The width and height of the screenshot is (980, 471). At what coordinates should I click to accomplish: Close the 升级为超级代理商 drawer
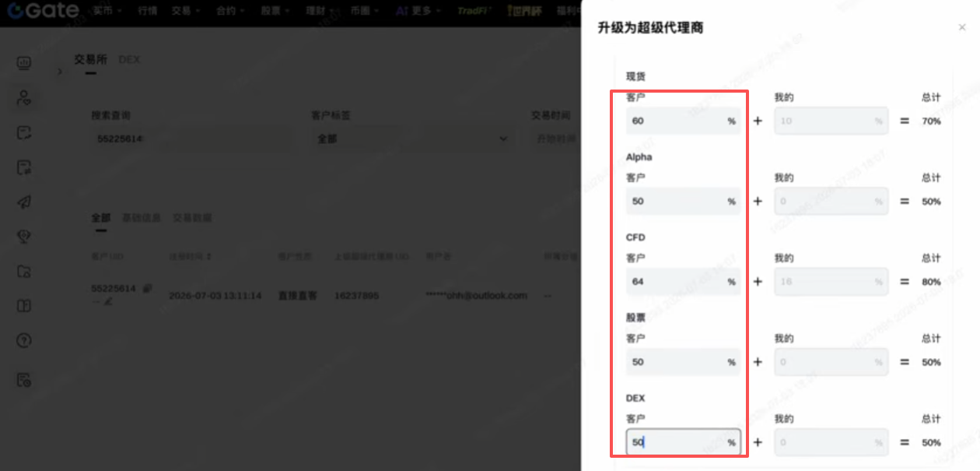pyautogui.click(x=962, y=28)
